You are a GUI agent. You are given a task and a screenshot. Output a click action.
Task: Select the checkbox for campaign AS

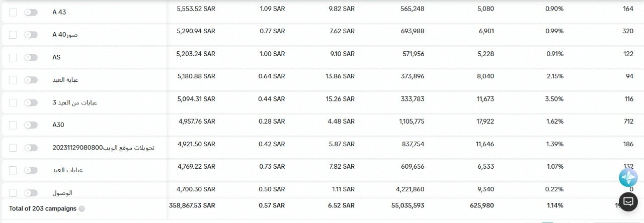(x=13, y=57)
